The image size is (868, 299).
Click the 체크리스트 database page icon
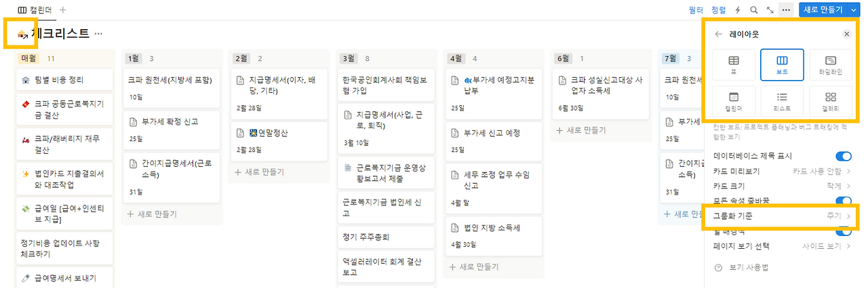[22, 33]
